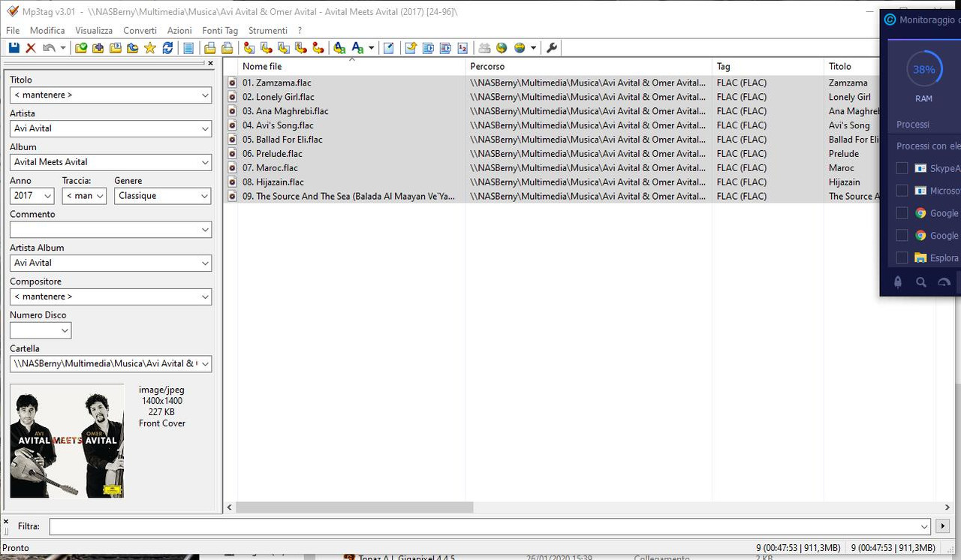Viewport: 961px width, 560px height.
Task: Click the file list right scroll arrow
Action: point(947,507)
